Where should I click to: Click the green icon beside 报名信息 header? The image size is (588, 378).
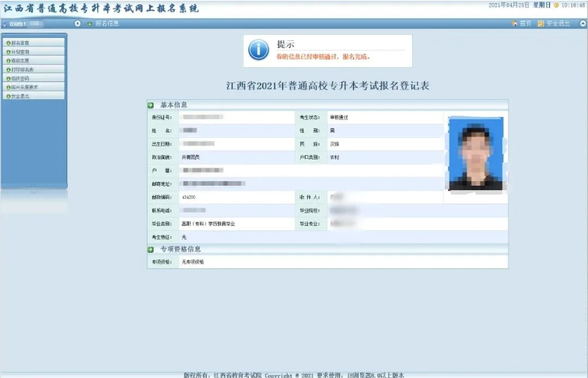tap(89, 24)
